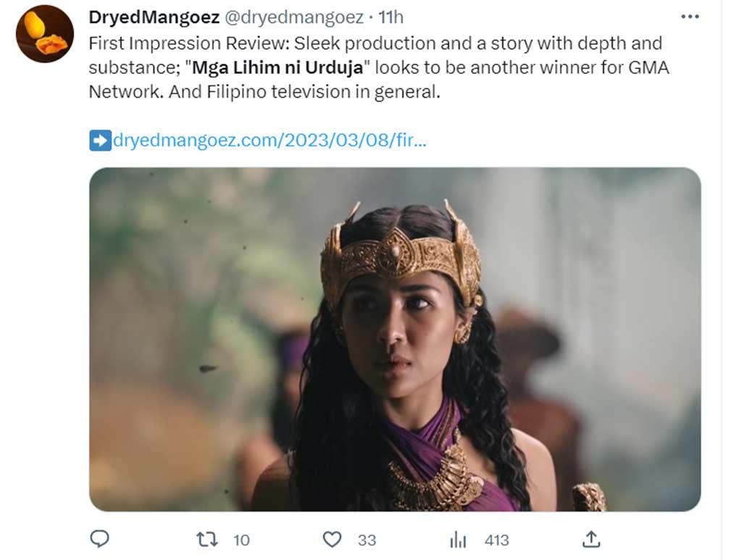Click the bold "Mga Lihim ni Urduja" title
The image size is (747, 560).
[277, 68]
